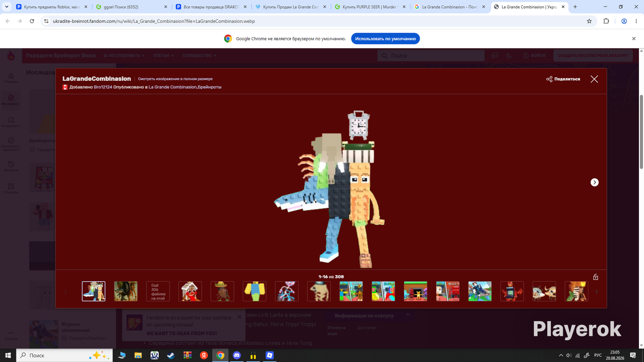Open the blue Roblox icon in the taskbar
The width and height of the screenshot is (644, 362).
269,355
